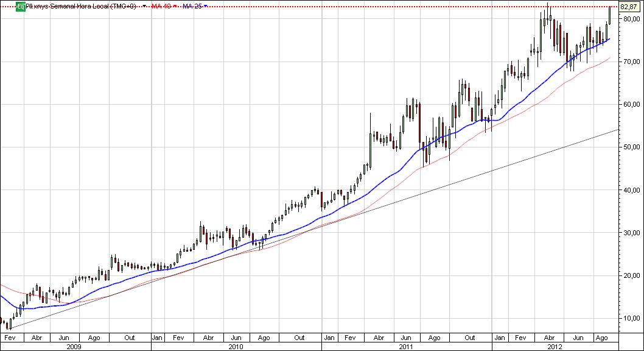The height and width of the screenshot is (351, 644).
Task: Click the Jan label starting year 2012
Action: [499, 338]
